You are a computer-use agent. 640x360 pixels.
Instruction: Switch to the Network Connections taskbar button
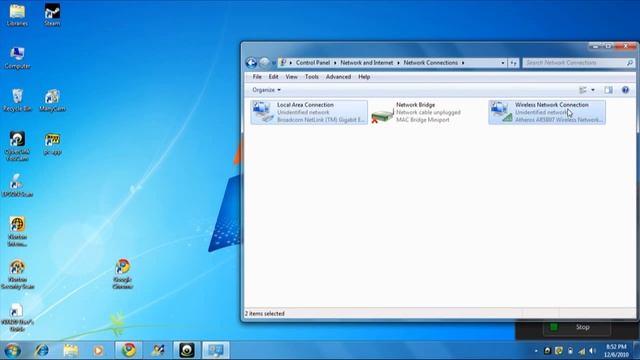click(x=216, y=350)
